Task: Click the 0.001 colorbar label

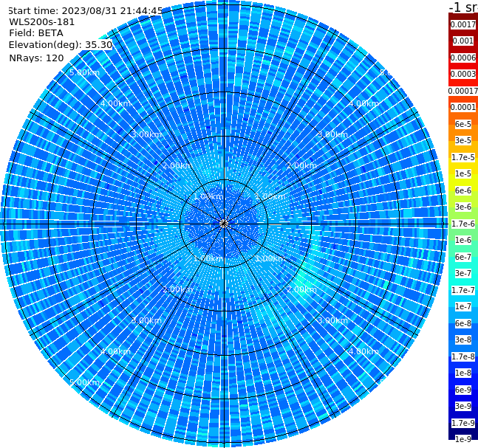Action: coord(463,41)
